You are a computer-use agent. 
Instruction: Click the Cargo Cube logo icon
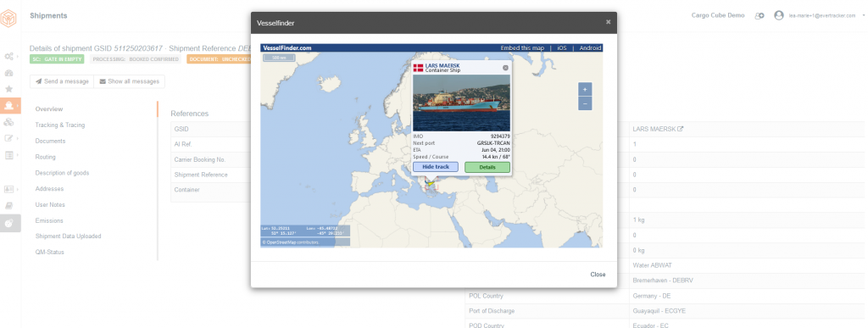(x=8, y=19)
